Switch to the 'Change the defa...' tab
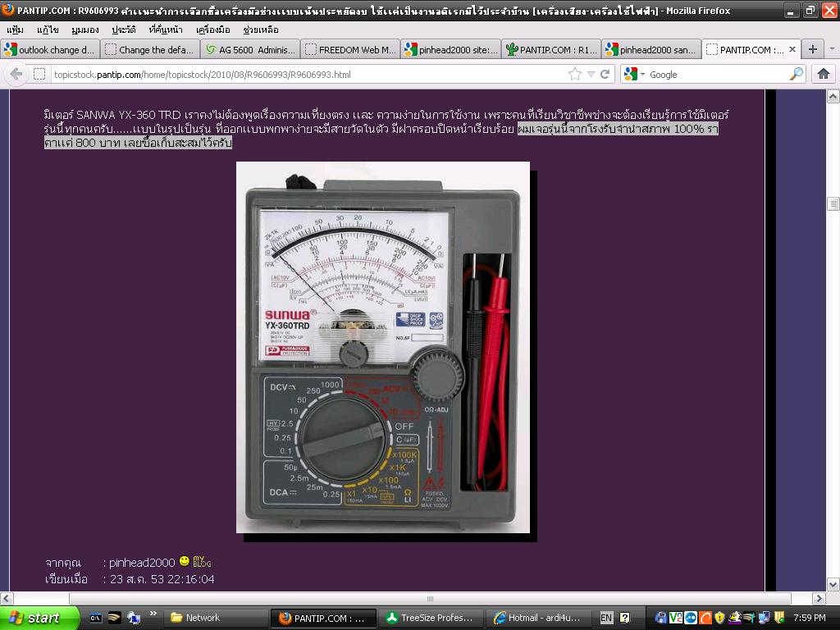This screenshot has width=840, height=630. click(150, 50)
